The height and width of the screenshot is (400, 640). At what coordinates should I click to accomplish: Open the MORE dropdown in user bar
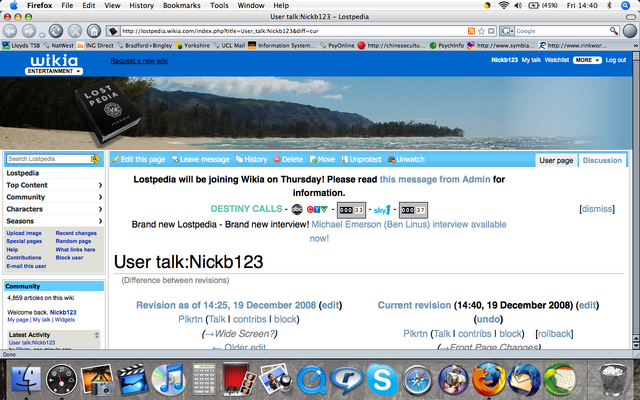pos(587,60)
